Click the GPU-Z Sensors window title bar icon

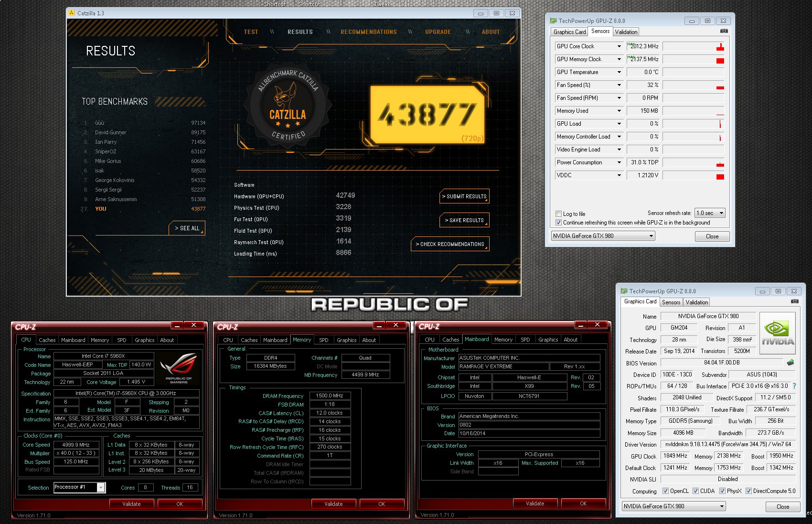pyautogui.click(x=553, y=21)
